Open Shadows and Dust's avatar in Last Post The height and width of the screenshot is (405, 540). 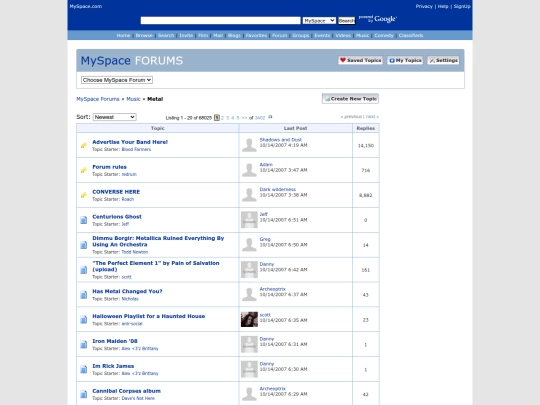(249, 145)
